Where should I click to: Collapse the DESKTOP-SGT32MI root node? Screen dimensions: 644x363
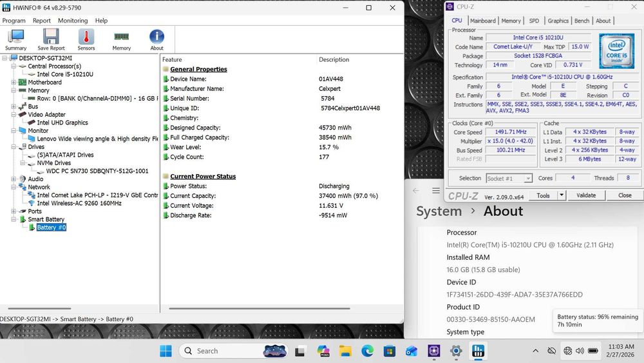[x=5, y=58]
